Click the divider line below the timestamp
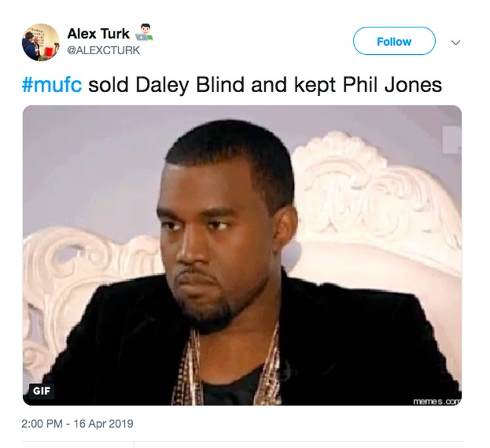 (242, 441)
